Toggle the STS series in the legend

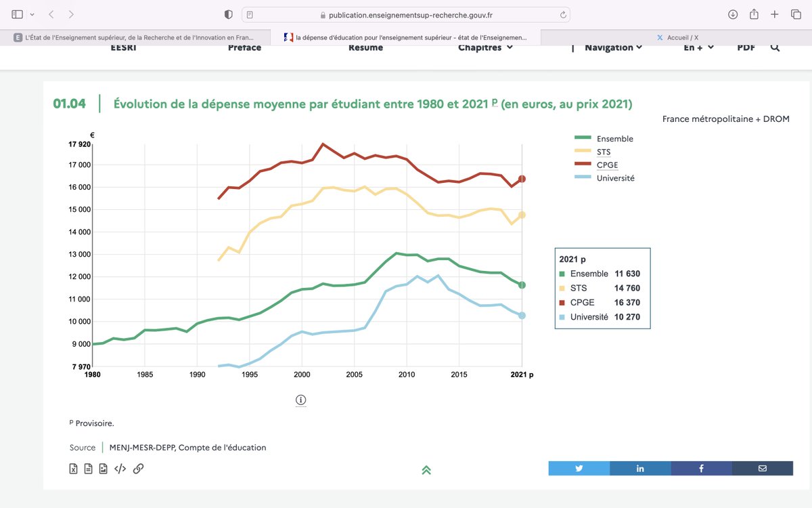coord(603,152)
